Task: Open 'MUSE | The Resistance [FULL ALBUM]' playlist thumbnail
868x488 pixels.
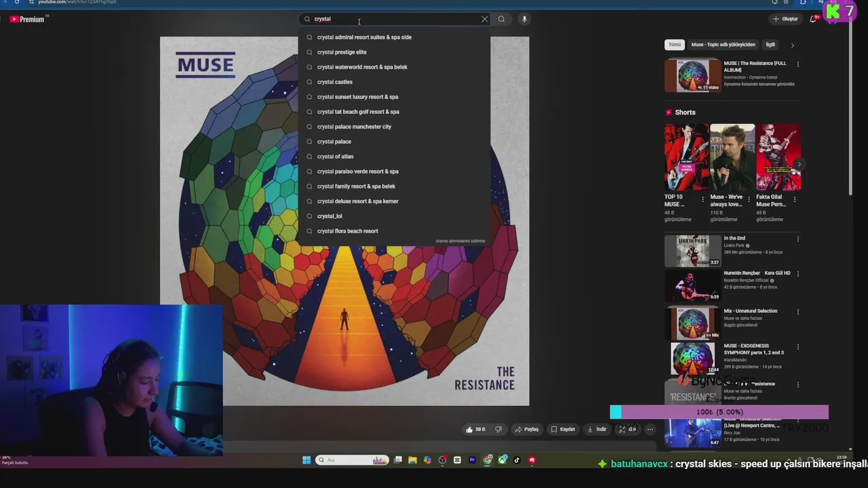Action: [692, 75]
